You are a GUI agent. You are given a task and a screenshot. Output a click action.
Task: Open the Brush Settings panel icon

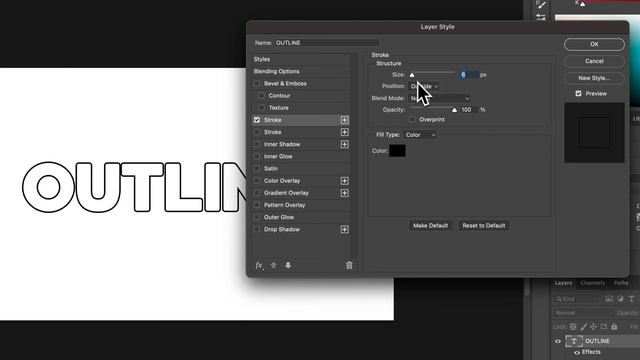tap(541, 4)
